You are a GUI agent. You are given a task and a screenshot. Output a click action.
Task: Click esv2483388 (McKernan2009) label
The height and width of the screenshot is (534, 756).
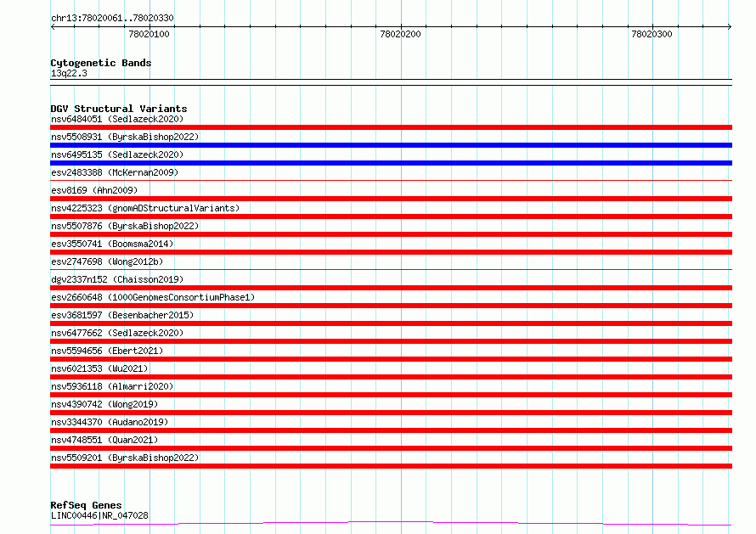[x=115, y=172]
